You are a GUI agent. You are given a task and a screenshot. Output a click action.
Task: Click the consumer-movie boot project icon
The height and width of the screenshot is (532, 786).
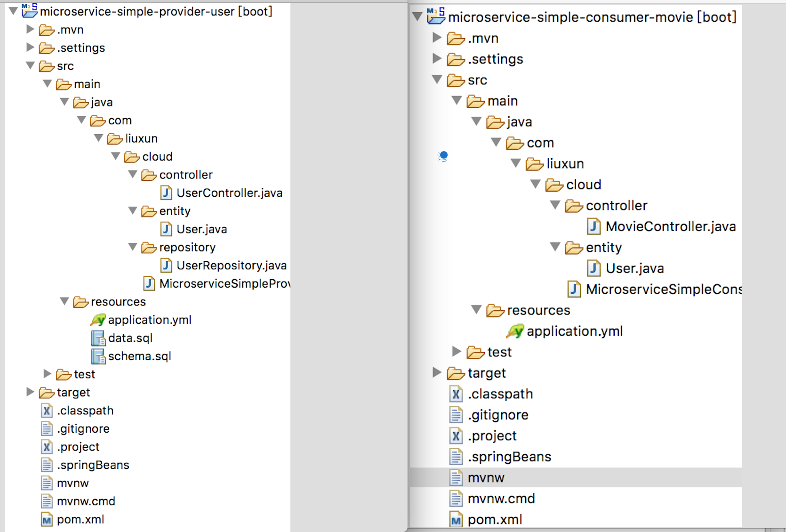coord(436,16)
